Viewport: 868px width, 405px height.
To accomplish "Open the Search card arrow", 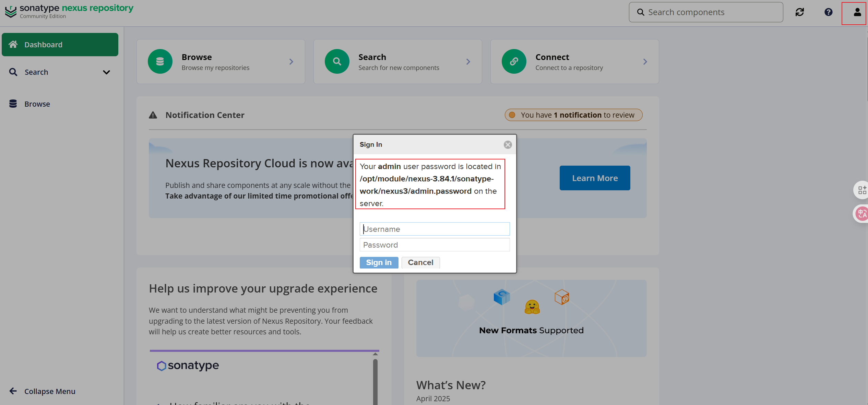I will tap(468, 62).
